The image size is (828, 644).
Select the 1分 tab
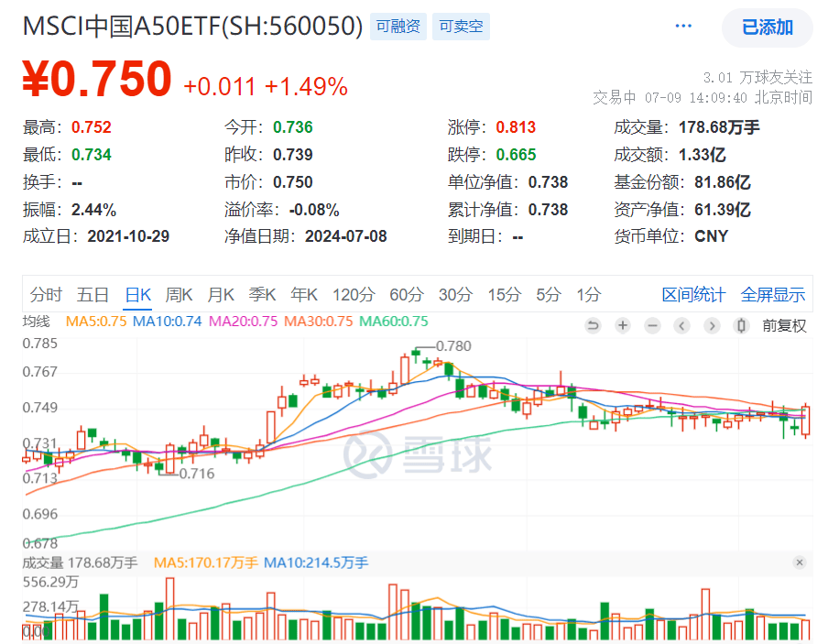click(589, 294)
